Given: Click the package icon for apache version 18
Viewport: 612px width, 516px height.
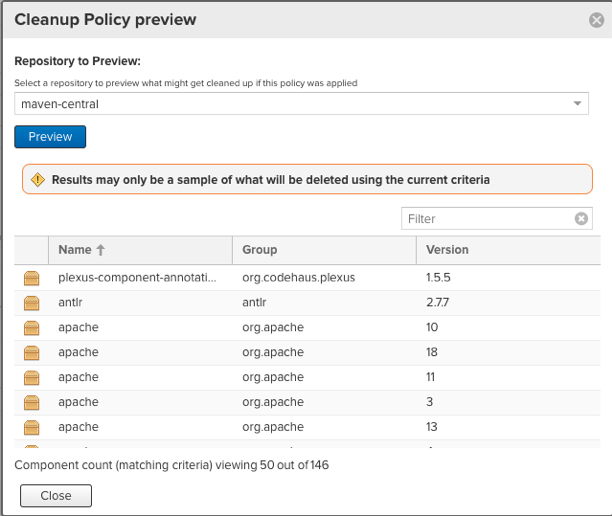Looking at the screenshot, I should point(31,352).
